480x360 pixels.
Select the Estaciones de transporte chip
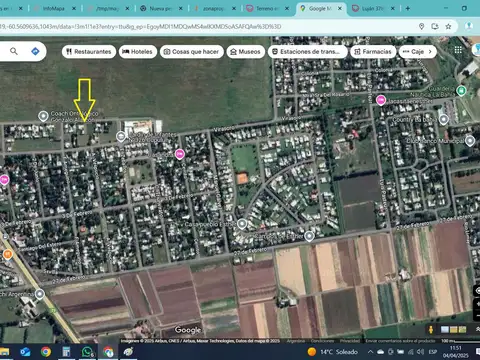click(x=307, y=52)
